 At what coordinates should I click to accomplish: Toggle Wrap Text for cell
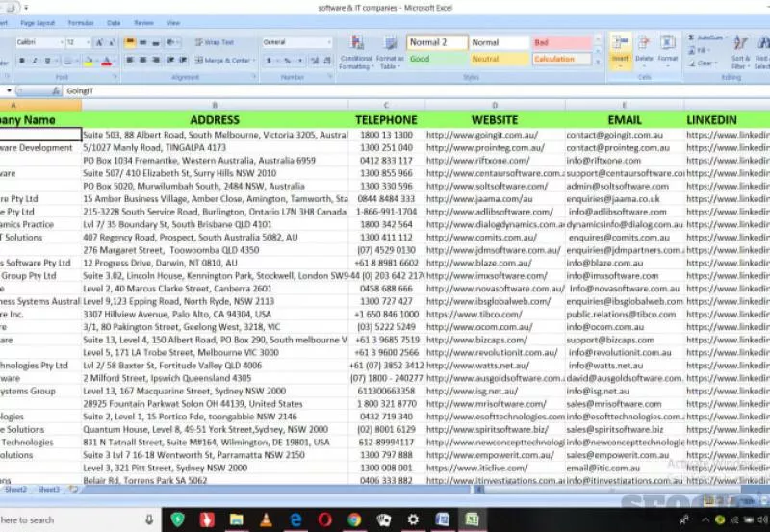(x=214, y=42)
